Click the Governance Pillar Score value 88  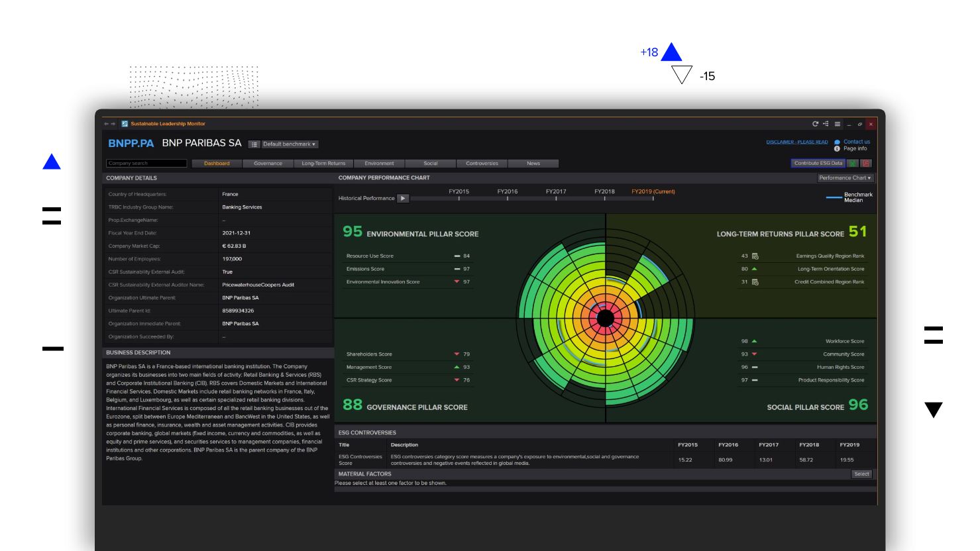pyautogui.click(x=353, y=405)
